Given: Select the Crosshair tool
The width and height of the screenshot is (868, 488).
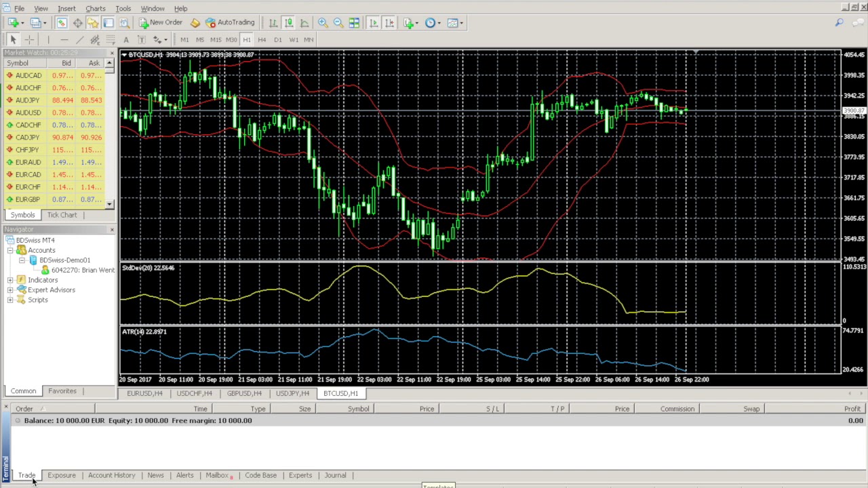Looking at the screenshot, I should click(29, 39).
